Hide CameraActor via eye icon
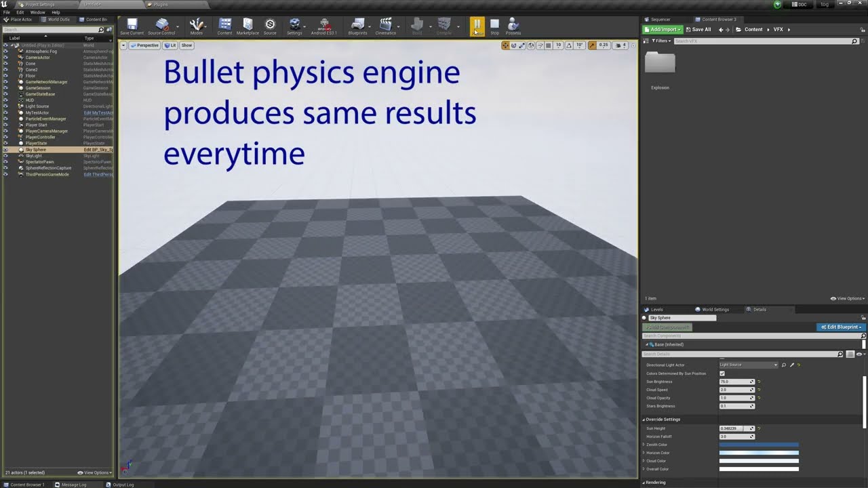The image size is (868, 488). point(5,58)
